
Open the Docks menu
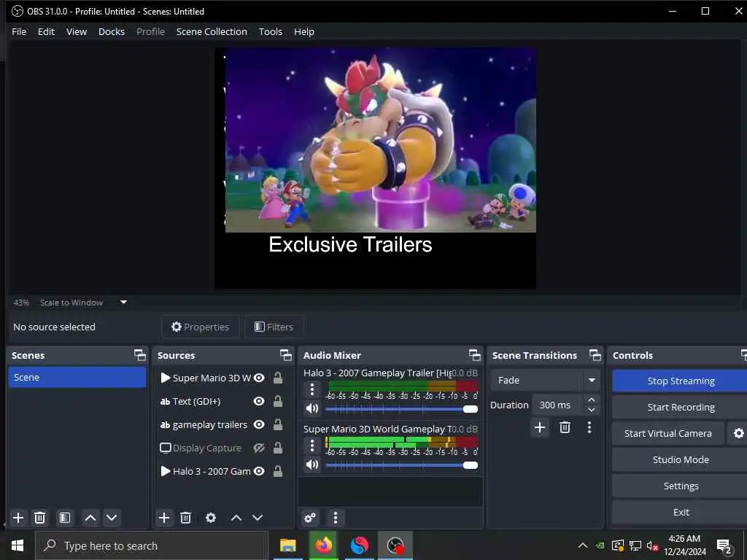112,31
